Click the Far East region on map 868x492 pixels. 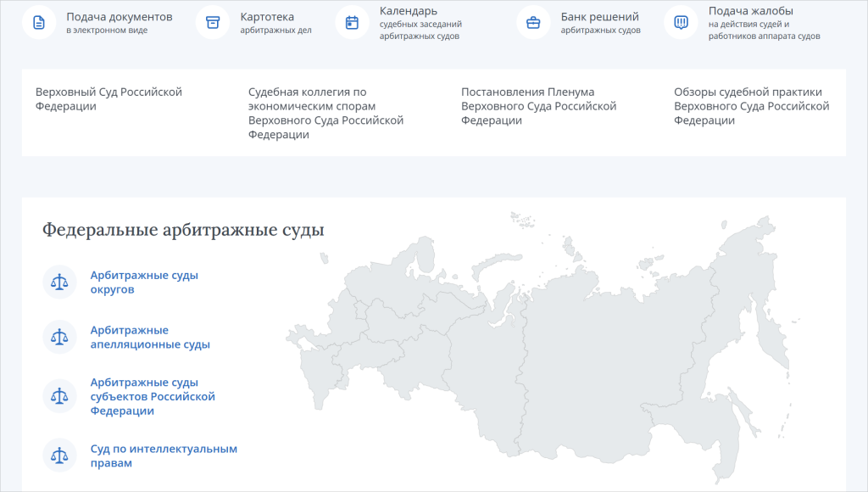click(x=729, y=322)
